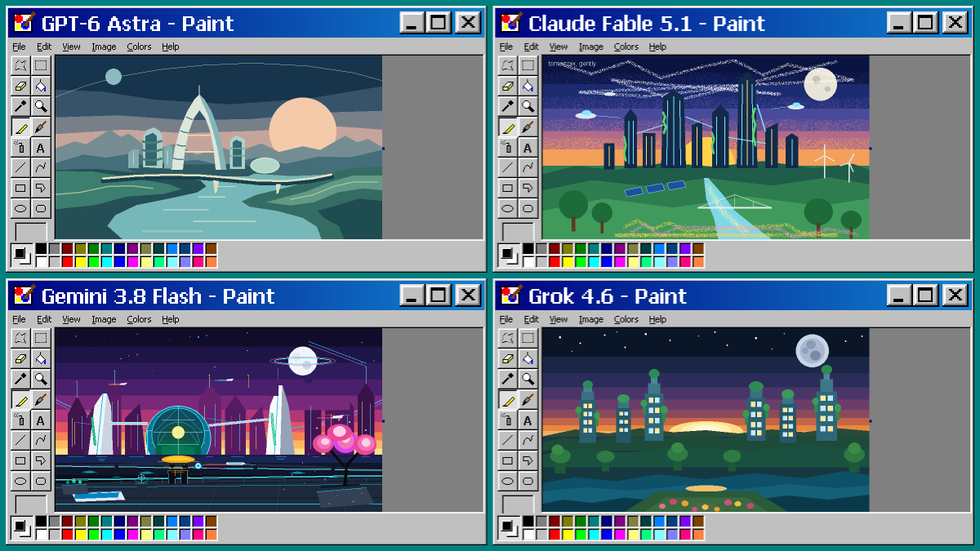980x551 pixels.
Task: Pick the Rectangle tool in Claude Fable 5.1 window
Action: 507,188
